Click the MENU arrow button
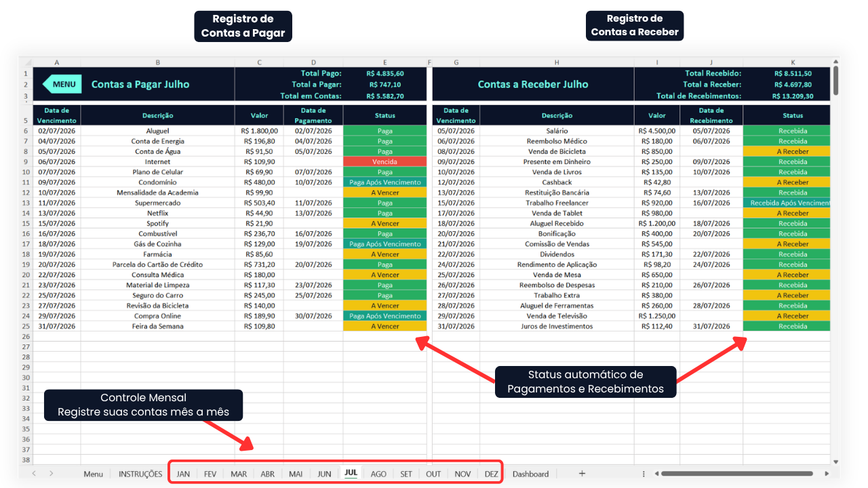The width and height of the screenshot is (868, 488). tap(62, 84)
